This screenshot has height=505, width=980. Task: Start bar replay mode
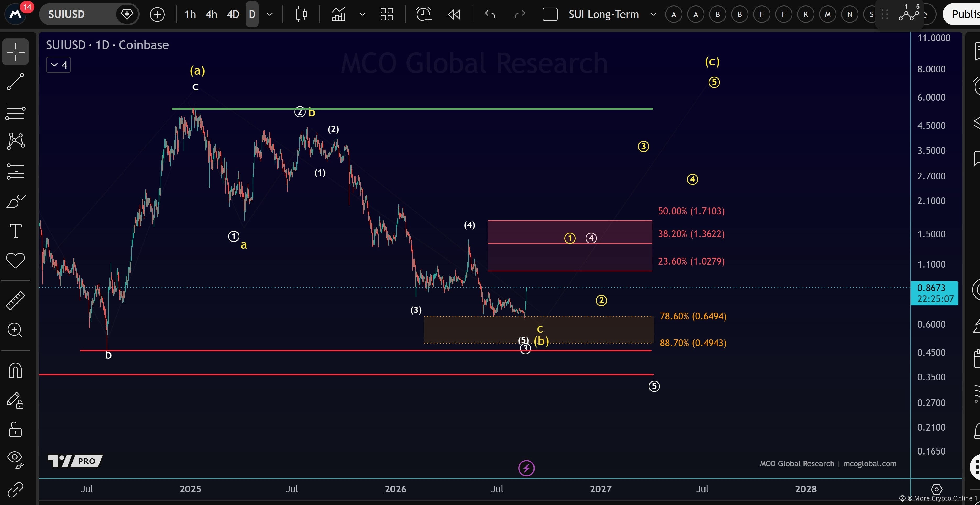pos(454,14)
